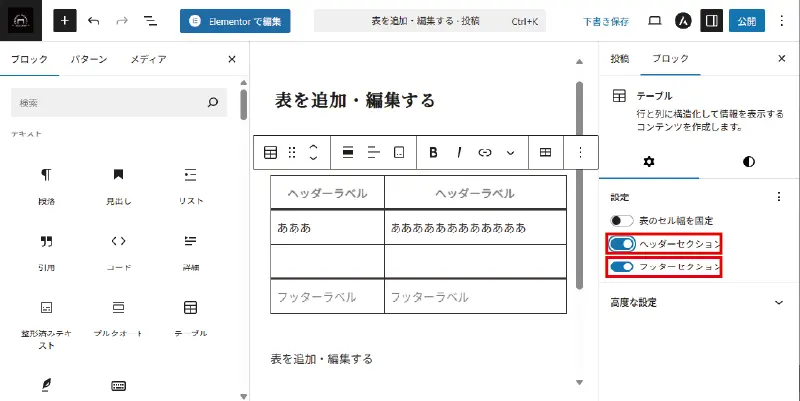Insert a 見出し heading block
Screen dimensions: 800x401
pyautogui.click(x=118, y=186)
